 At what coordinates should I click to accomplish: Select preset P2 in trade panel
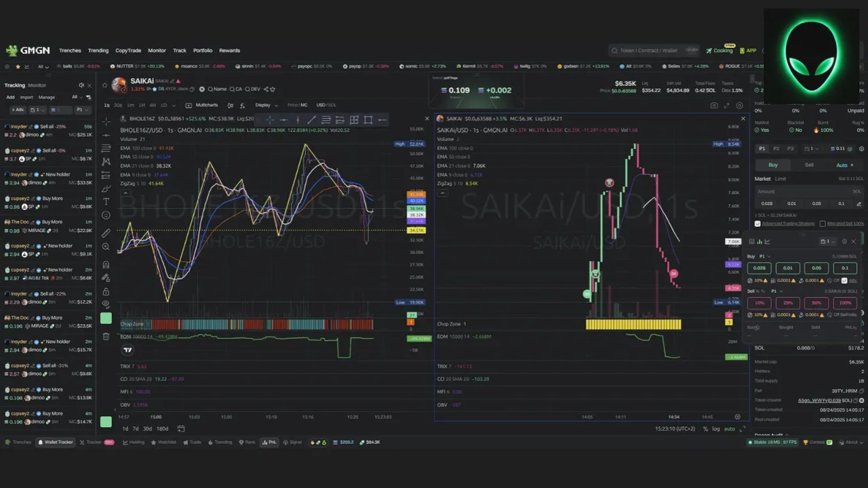(776, 148)
